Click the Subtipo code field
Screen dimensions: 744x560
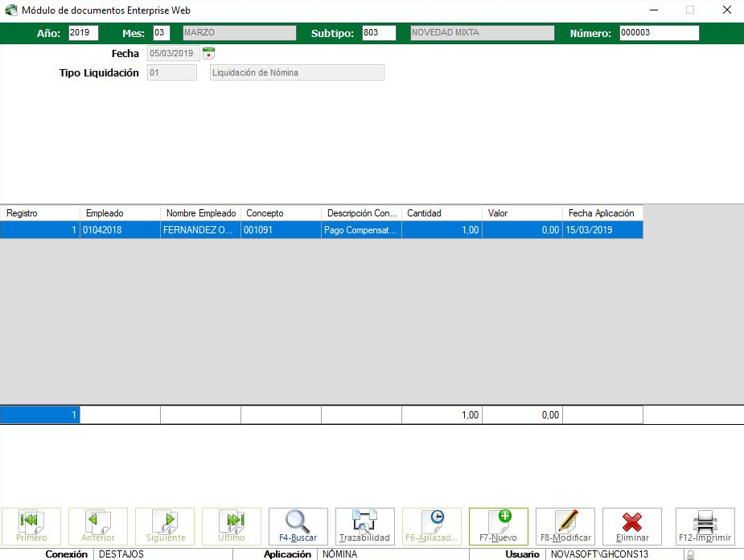pos(378,33)
